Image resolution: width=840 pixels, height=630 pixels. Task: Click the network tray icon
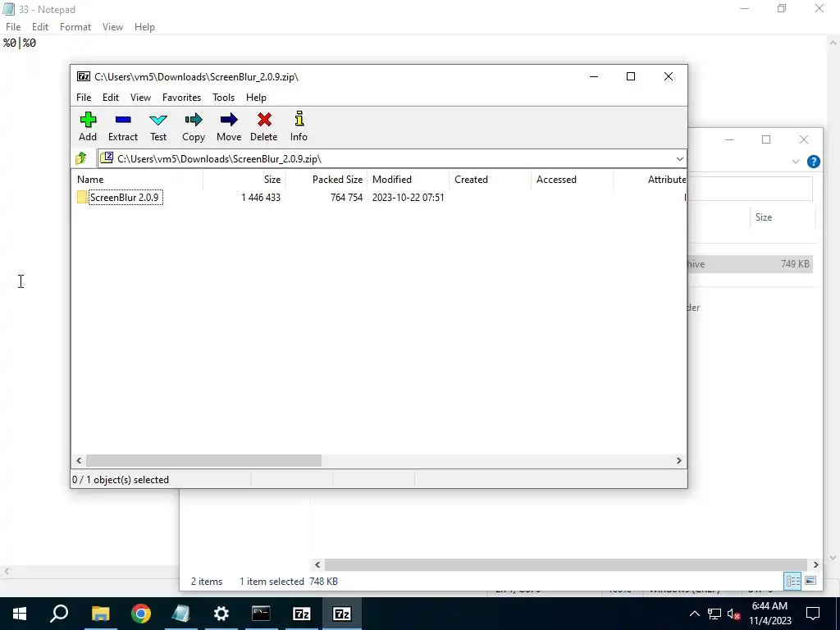(x=714, y=614)
